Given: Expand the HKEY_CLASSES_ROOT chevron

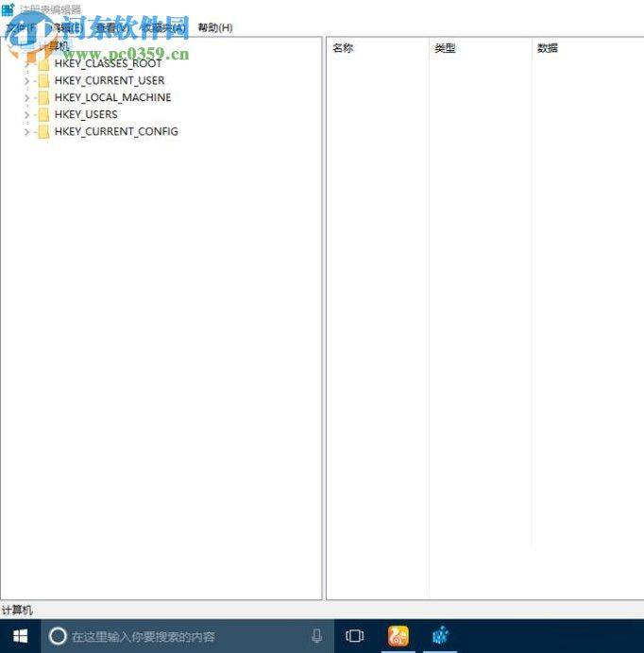Looking at the screenshot, I should (x=26, y=64).
